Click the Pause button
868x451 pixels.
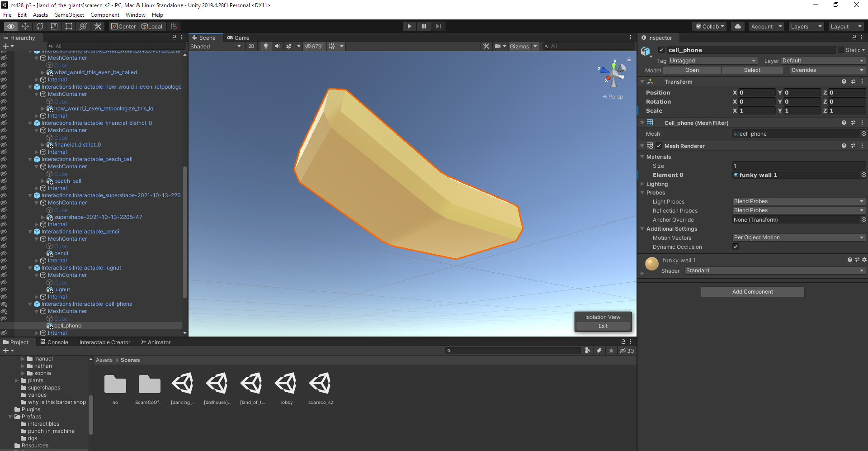click(x=424, y=26)
